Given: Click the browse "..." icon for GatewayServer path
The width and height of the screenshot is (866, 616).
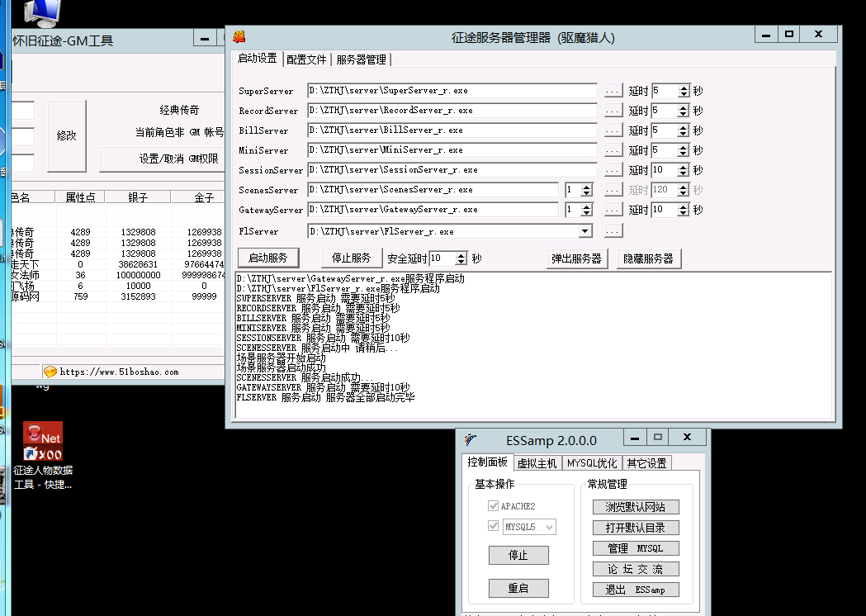Looking at the screenshot, I should click(613, 210).
